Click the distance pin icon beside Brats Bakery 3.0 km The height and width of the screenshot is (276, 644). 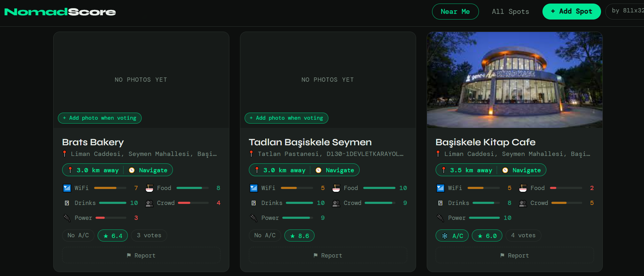tap(70, 170)
